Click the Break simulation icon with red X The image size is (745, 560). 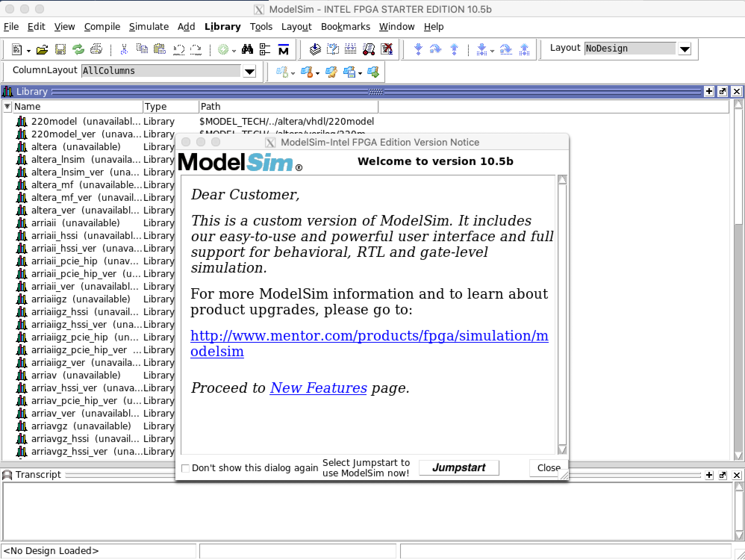[387, 49]
